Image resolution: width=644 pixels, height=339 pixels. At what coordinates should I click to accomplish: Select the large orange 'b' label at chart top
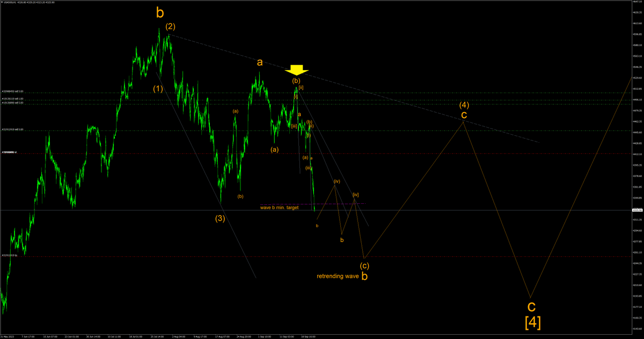tap(160, 12)
